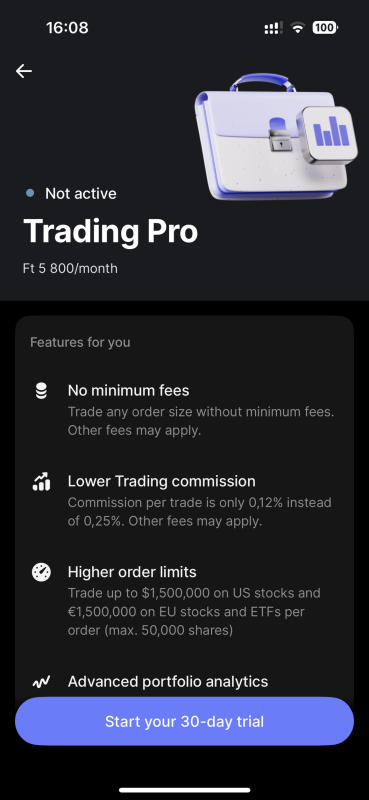The height and width of the screenshot is (800, 369).
Task: Click the coins icon beside No minimum fees
Action: 41,391
